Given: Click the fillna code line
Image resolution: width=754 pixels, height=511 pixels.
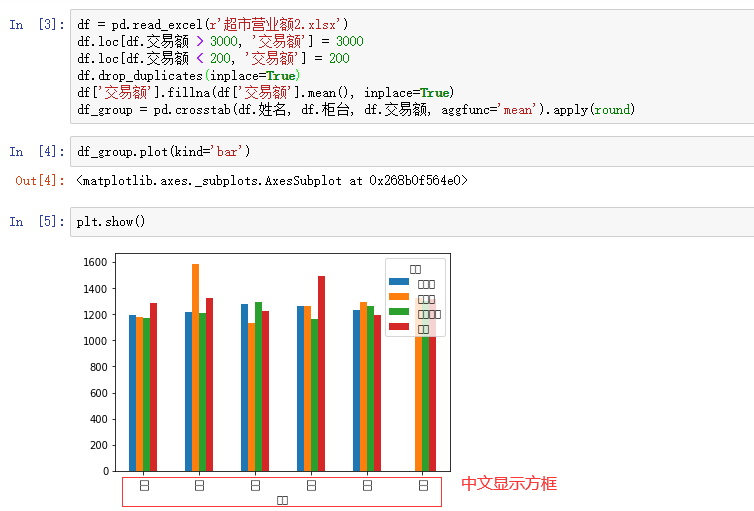Looking at the screenshot, I should (x=265, y=92).
